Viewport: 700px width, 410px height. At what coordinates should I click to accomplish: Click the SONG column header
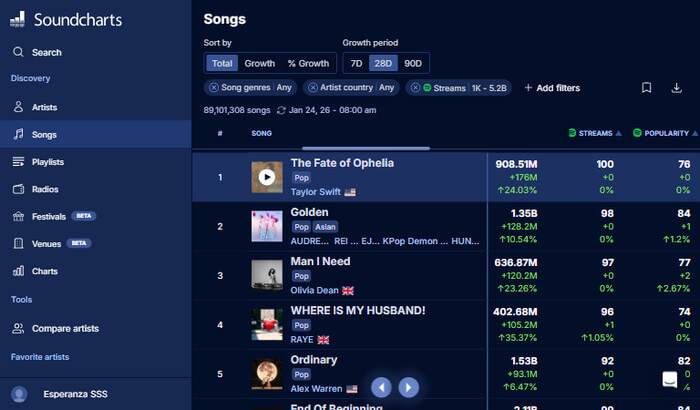pyautogui.click(x=262, y=133)
